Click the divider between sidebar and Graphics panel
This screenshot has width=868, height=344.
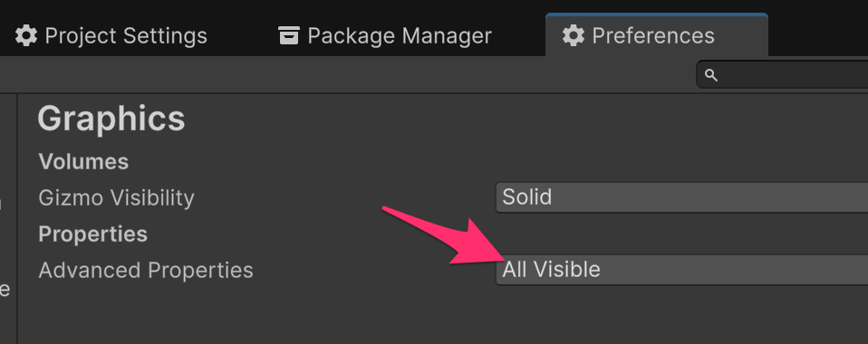coord(17,218)
